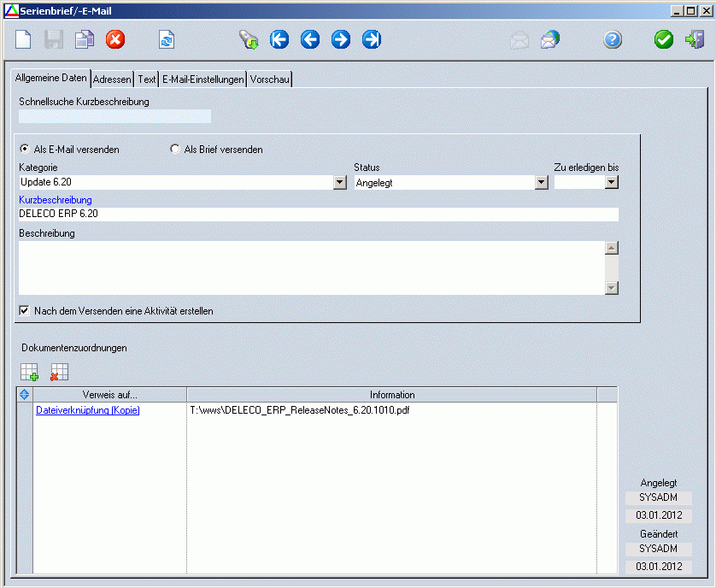Go to the next record arrow

(x=341, y=39)
